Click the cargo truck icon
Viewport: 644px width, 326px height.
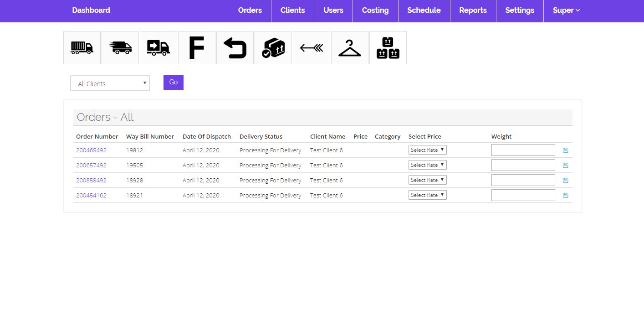coord(82,48)
